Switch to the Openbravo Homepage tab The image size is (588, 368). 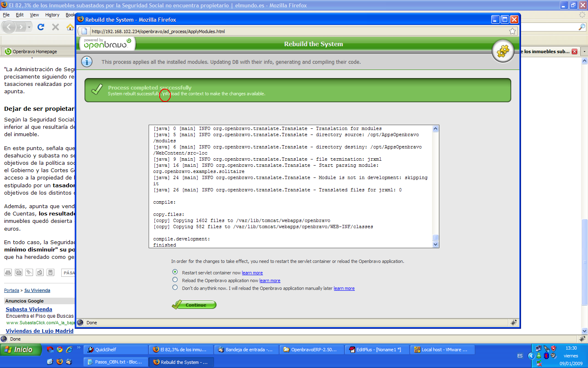pos(35,52)
